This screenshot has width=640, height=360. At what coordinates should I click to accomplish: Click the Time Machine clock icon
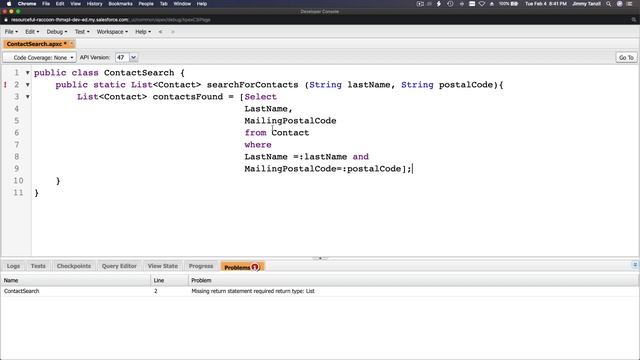point(450,4)
